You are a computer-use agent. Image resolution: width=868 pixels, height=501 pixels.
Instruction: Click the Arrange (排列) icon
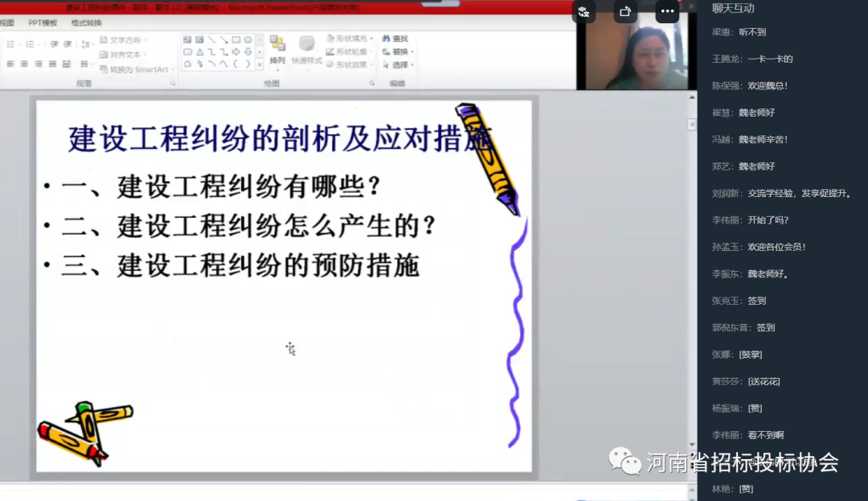click(x=277, y=49)
